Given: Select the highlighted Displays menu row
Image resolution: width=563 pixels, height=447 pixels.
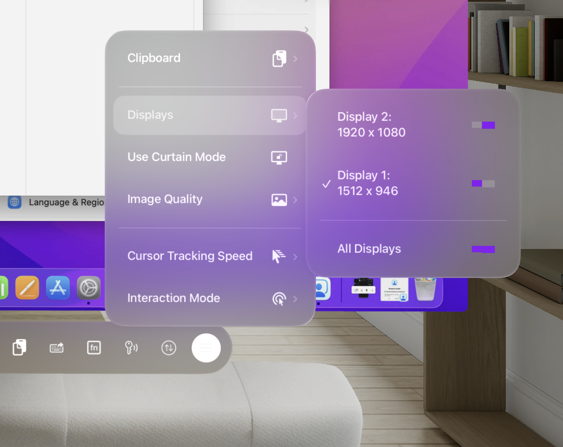Looking at the screenshot, I should pos(210,115).
